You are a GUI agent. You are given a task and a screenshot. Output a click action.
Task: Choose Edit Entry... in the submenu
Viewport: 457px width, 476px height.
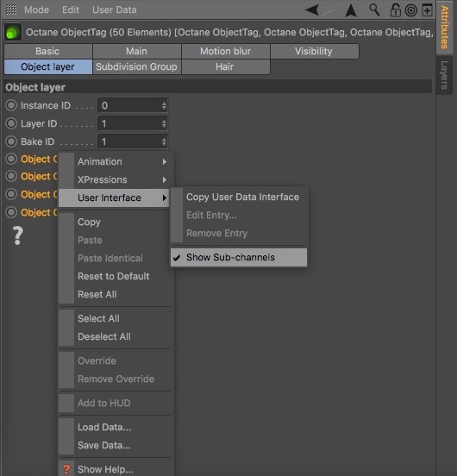click(x=239, y=216)
